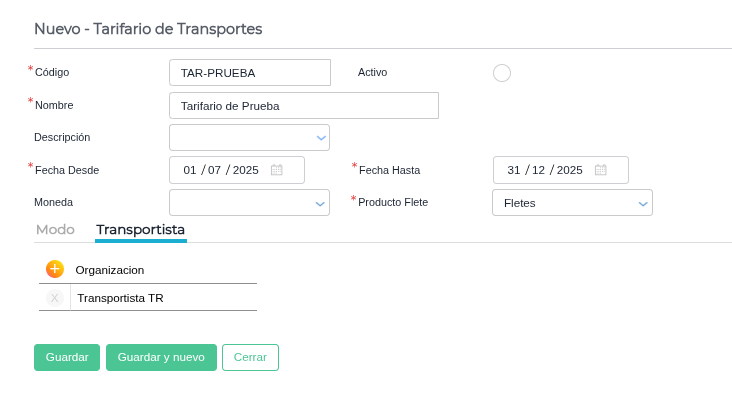732x403 pixels.
Task: Select the month in Fecha Hasta
Action: [x=538, y=170]
